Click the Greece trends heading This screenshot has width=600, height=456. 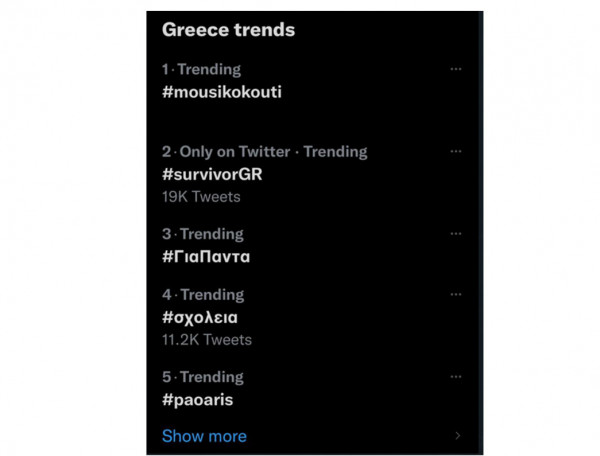coord(228,30)
